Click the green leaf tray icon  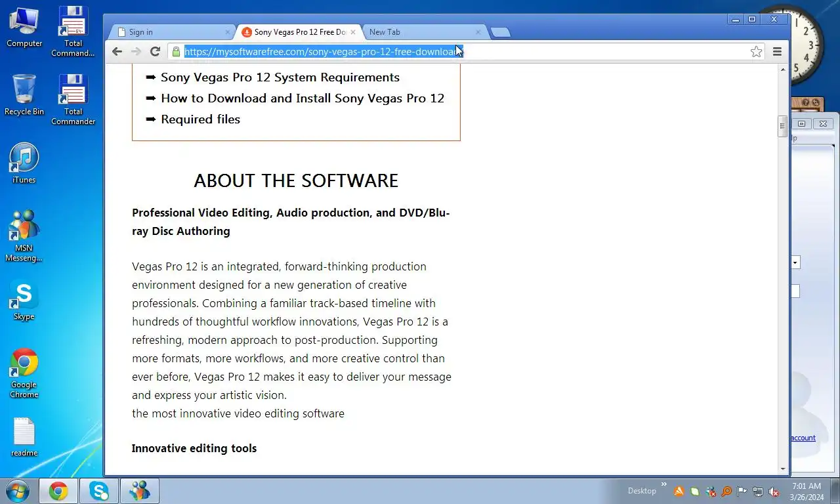(695, 491)
